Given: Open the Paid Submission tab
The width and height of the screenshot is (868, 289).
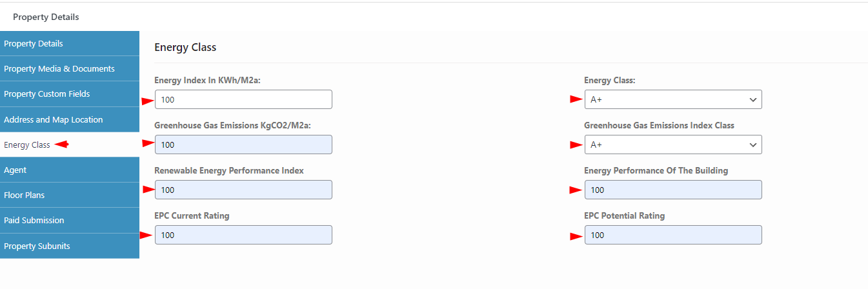Looking at the screenshot, I should coord(69,220).
